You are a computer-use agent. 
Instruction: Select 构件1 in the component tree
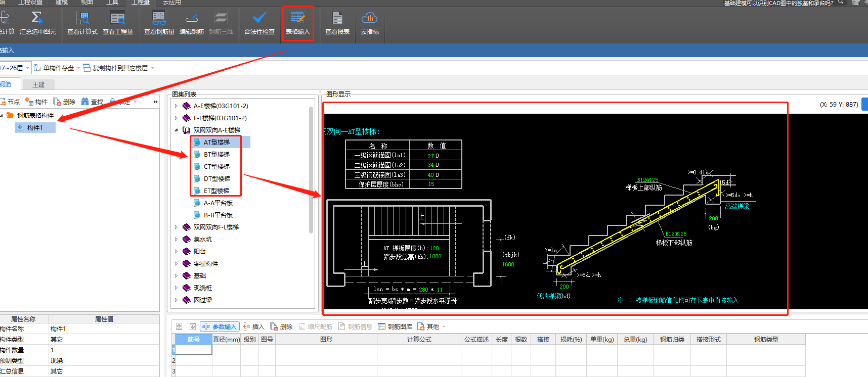click(34, 127)
